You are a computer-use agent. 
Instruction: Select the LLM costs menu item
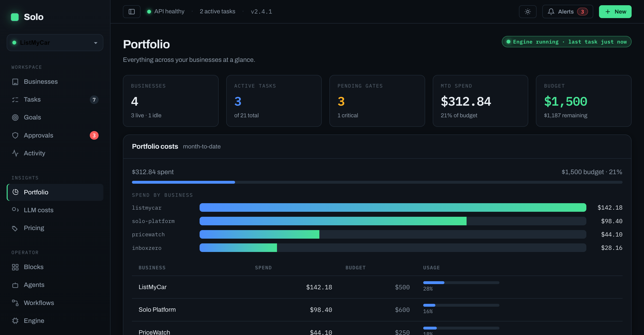pyautogui.click(x=55, y=210)
